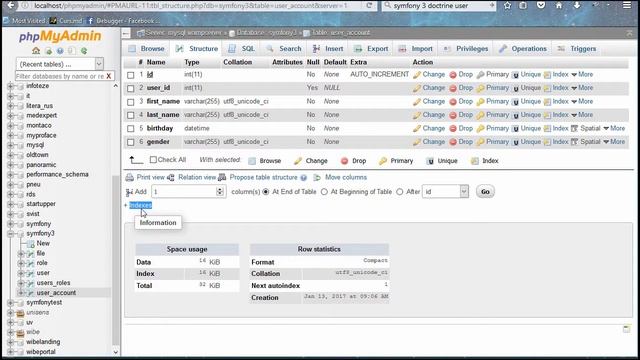Click the Move columns link
The width and height of the screenshot is (640, 360).
pos(346,178)
